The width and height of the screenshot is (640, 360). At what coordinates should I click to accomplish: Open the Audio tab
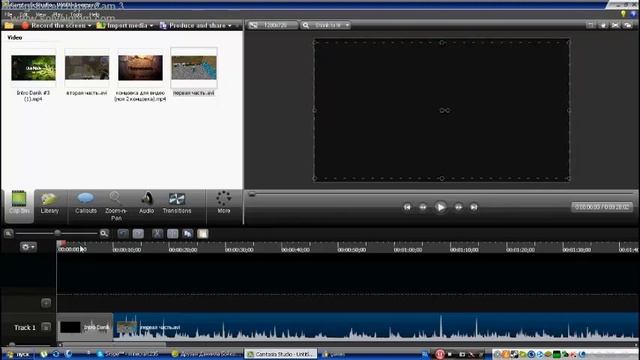(x=147, y=204)
